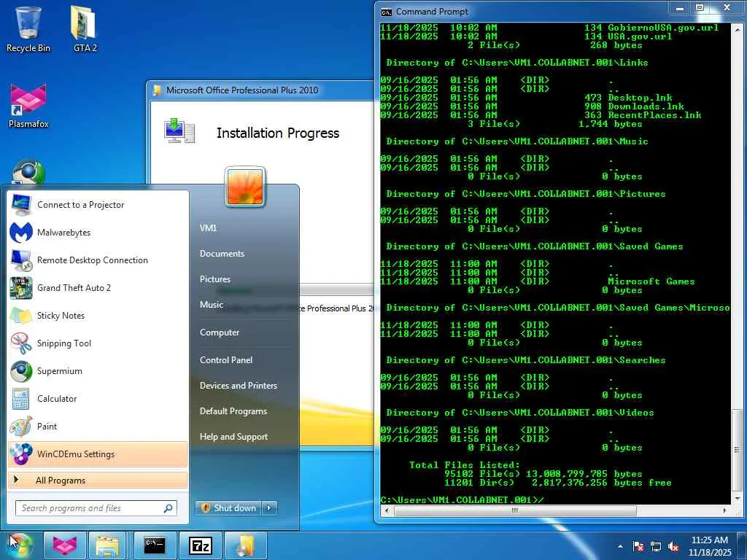Open Supermium browser from Start menu

(98, 371)
